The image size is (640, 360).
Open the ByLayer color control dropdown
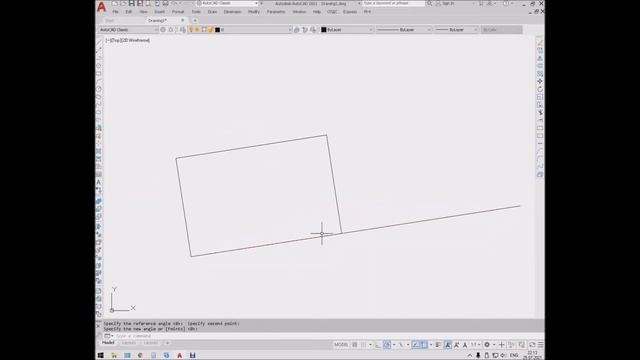click(x=347, y=30)
